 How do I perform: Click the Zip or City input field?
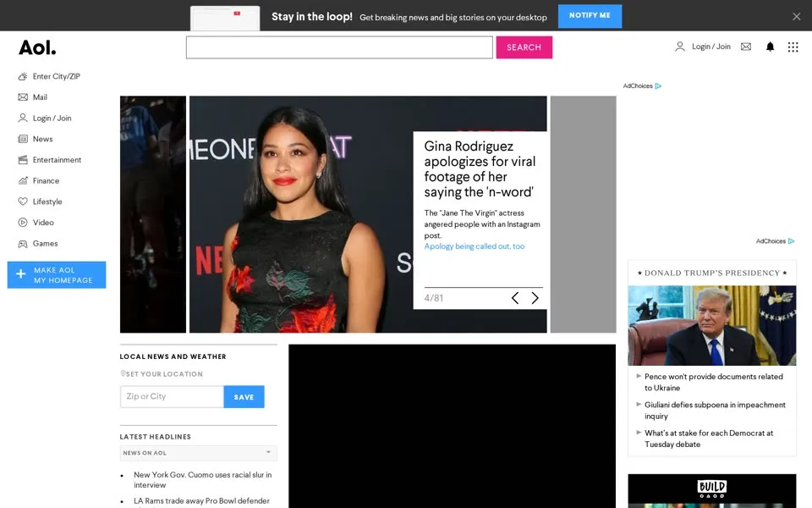pyautogui.click(x=172, y=396)
